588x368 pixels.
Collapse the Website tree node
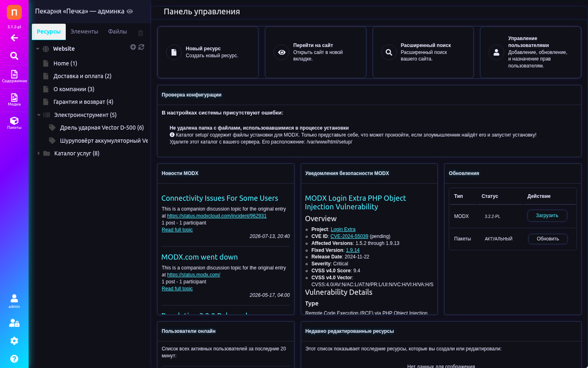click(38, 49)
